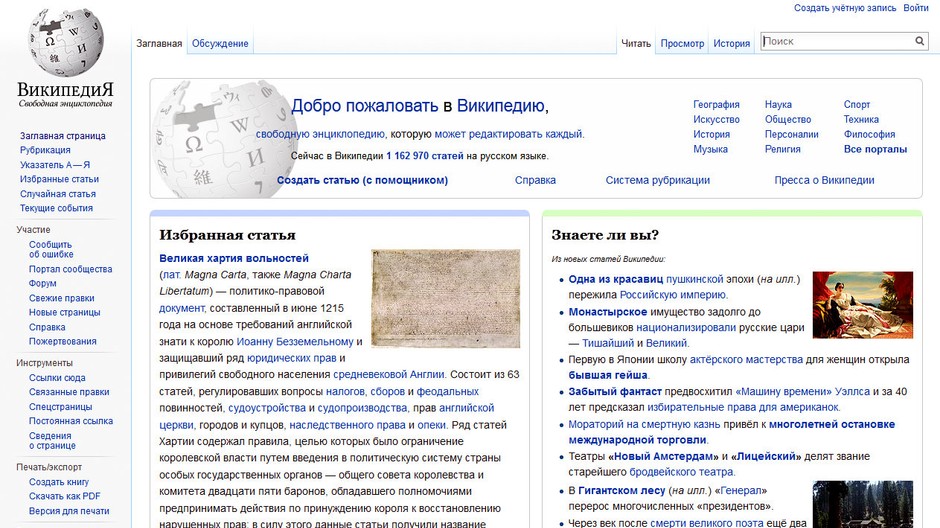
Task: Switch to the Обсуждение tab
Action: coord(220,43)
